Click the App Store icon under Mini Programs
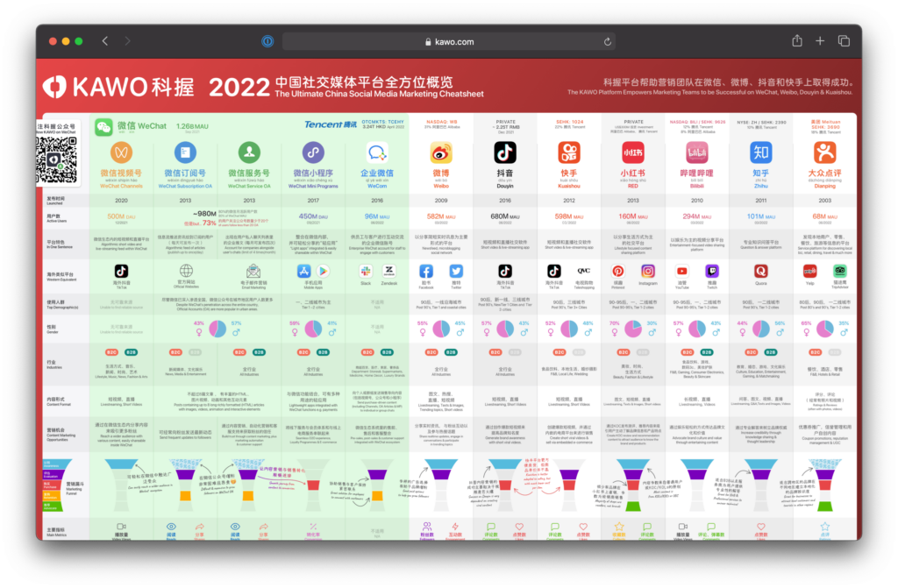The width and height of the screenshot is (898, 588). point(303,272)
